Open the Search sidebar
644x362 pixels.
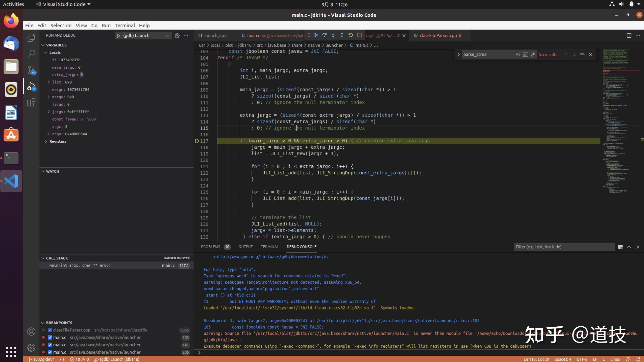click(x=31, y=54)
